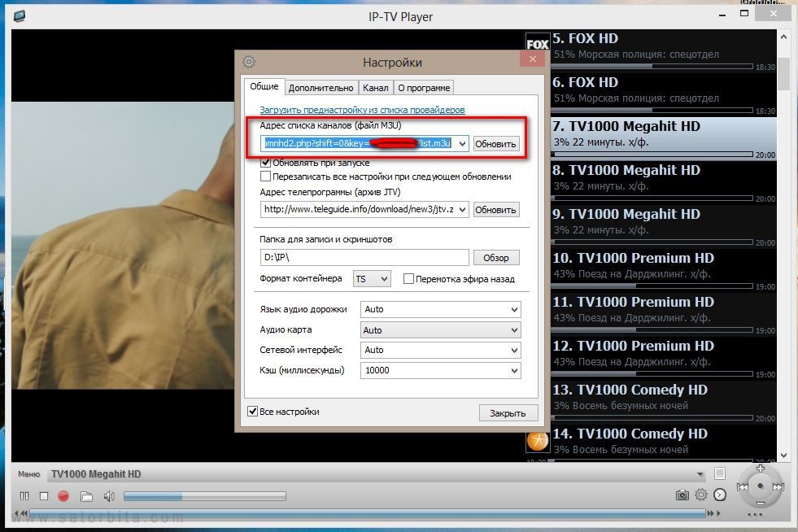Click the center dot of the control wheel

coord(761,486)
